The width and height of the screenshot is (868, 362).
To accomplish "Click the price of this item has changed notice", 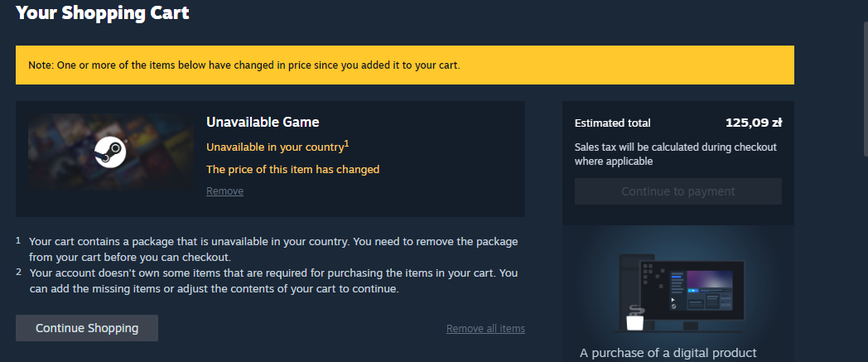I will pyautogui.click(x=292, y=170).
